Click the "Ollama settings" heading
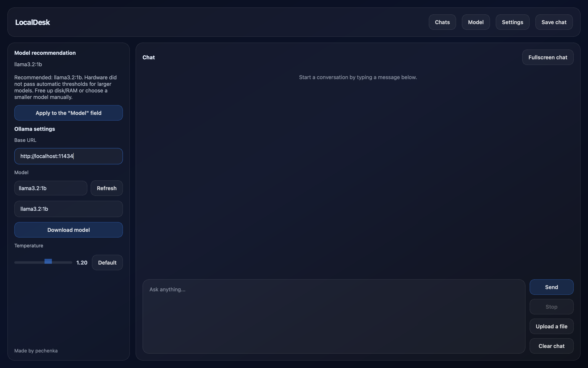Screen dimensions: 588x368 pos(35,129)
